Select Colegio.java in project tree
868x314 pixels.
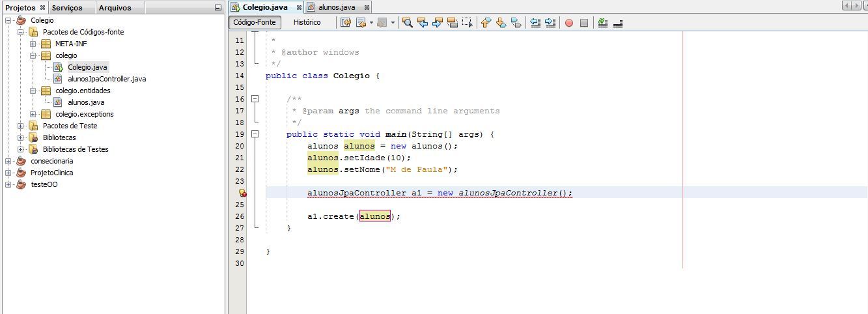tap(87, 67)
